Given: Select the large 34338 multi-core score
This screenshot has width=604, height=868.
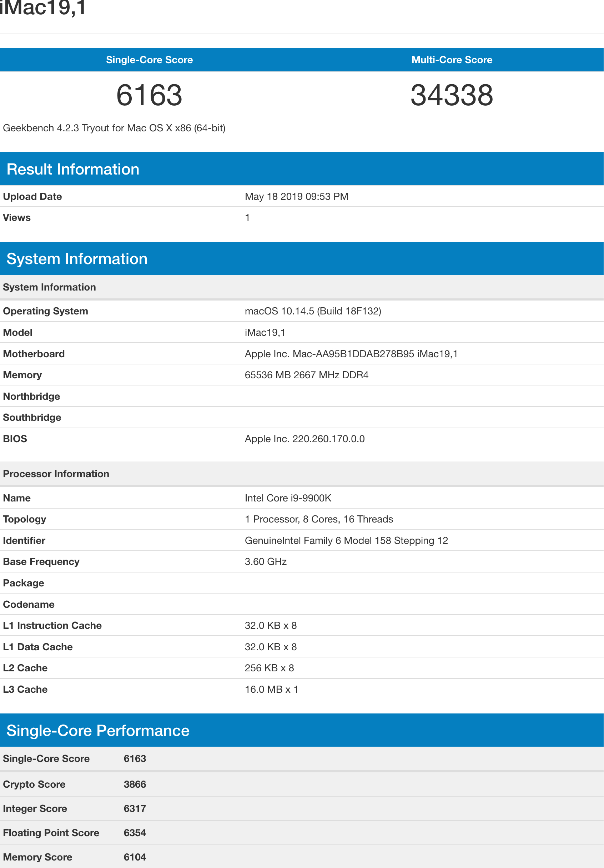Looking at the screenshot, I should pos(452,95).
